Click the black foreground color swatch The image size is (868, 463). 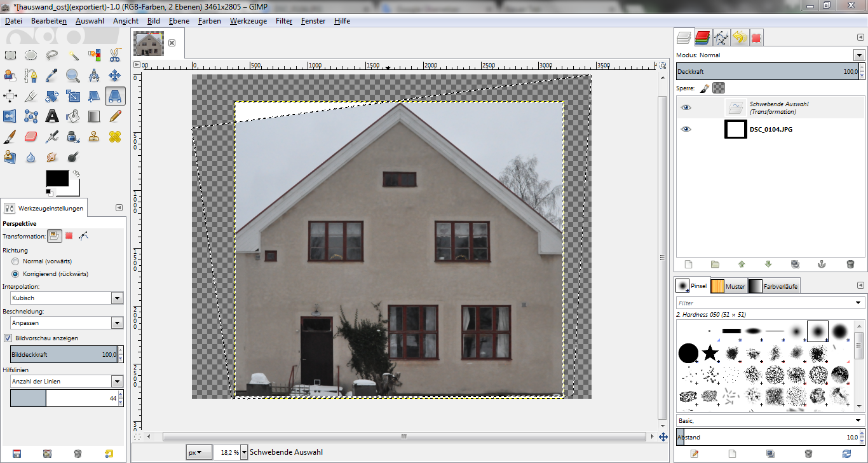pos(57,178)
